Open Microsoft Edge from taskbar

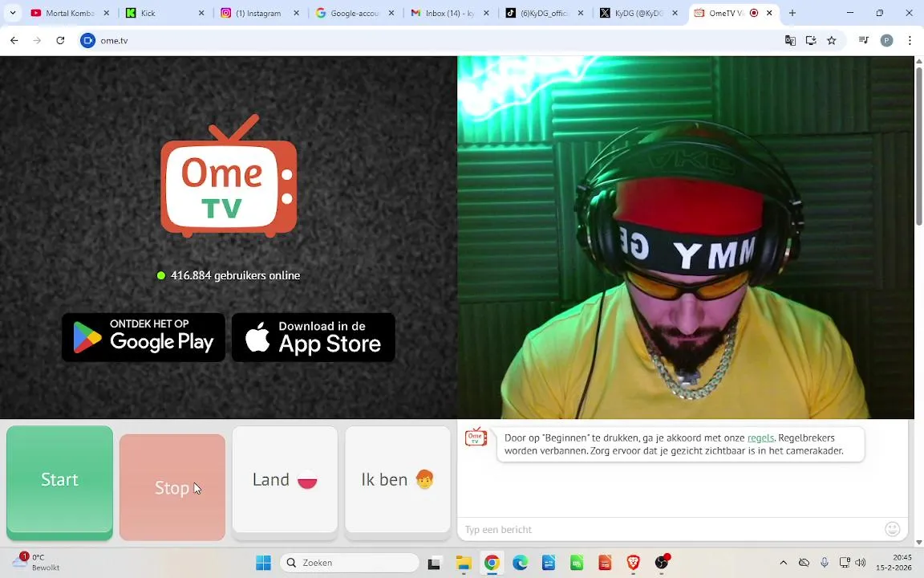click(521, 563)
